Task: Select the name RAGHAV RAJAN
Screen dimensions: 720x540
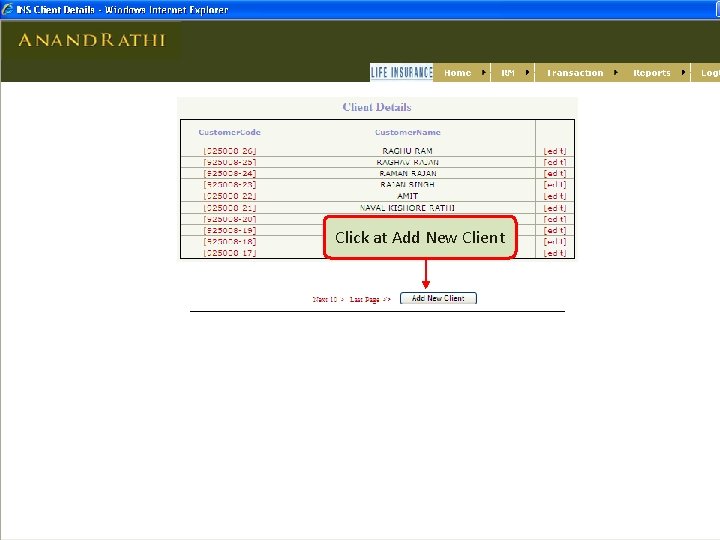Action: 407,162
